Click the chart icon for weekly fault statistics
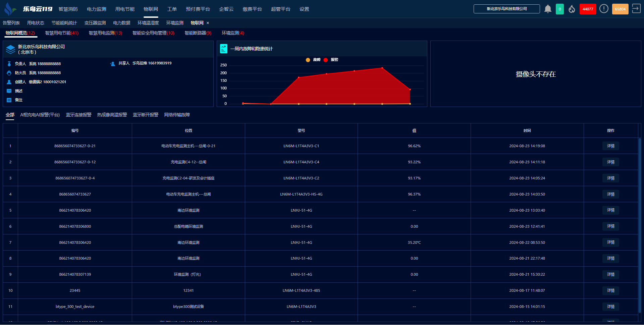The image size is (644, 325). point(224,49)
